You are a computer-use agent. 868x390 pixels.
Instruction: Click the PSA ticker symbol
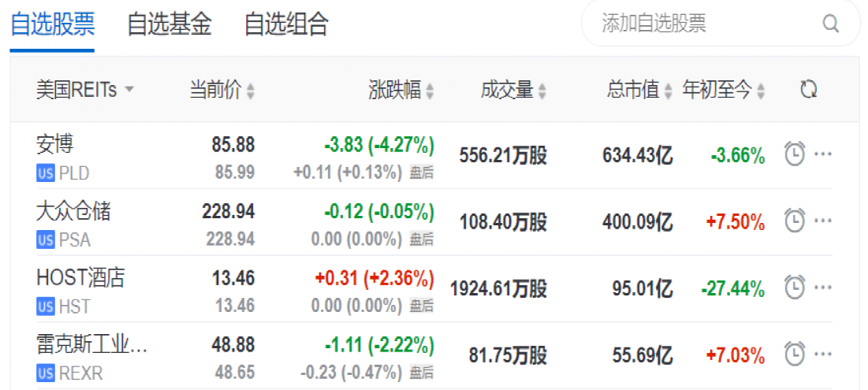[x=75, y=240]
